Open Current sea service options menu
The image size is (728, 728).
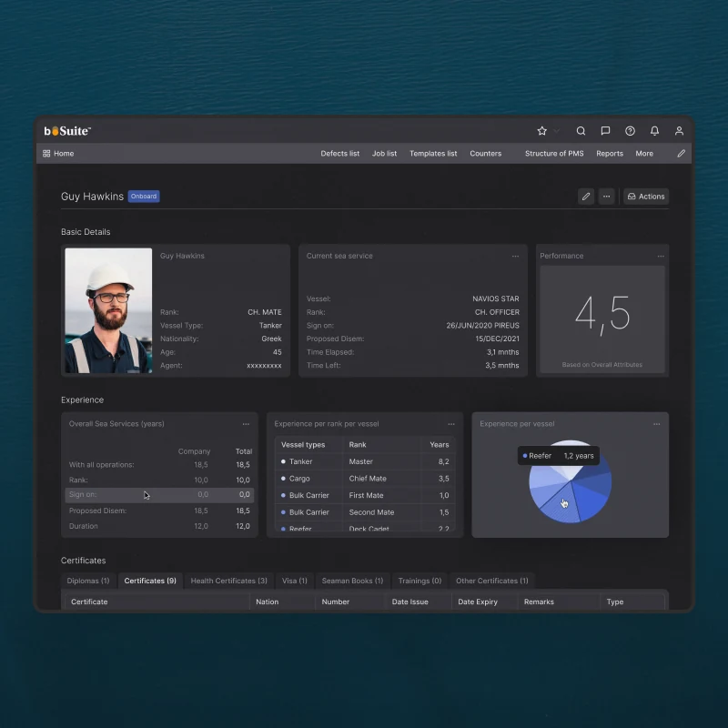[515, 257]
